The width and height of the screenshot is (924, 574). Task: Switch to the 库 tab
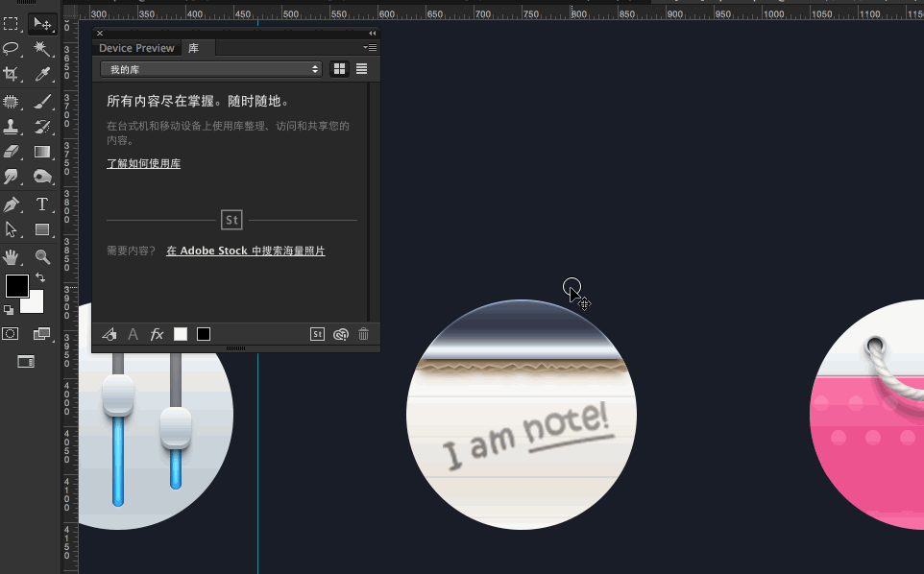(x=193, y=48)
